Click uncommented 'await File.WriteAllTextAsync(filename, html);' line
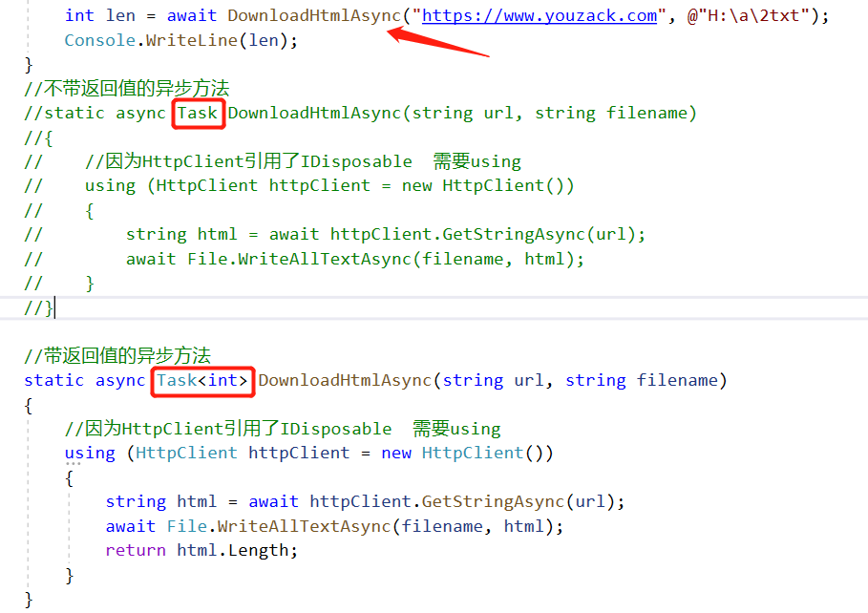Viewport: 868px width, 613px height. 334,526
